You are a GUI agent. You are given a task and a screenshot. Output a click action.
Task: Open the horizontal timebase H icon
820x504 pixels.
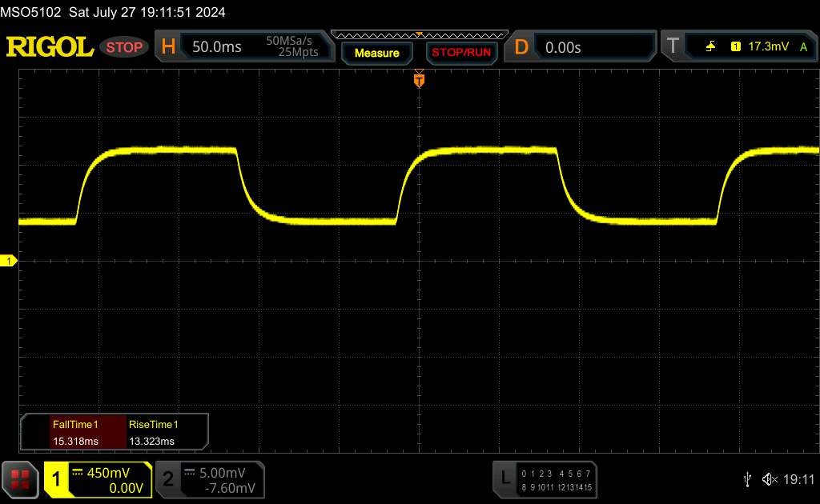point(168,47)
